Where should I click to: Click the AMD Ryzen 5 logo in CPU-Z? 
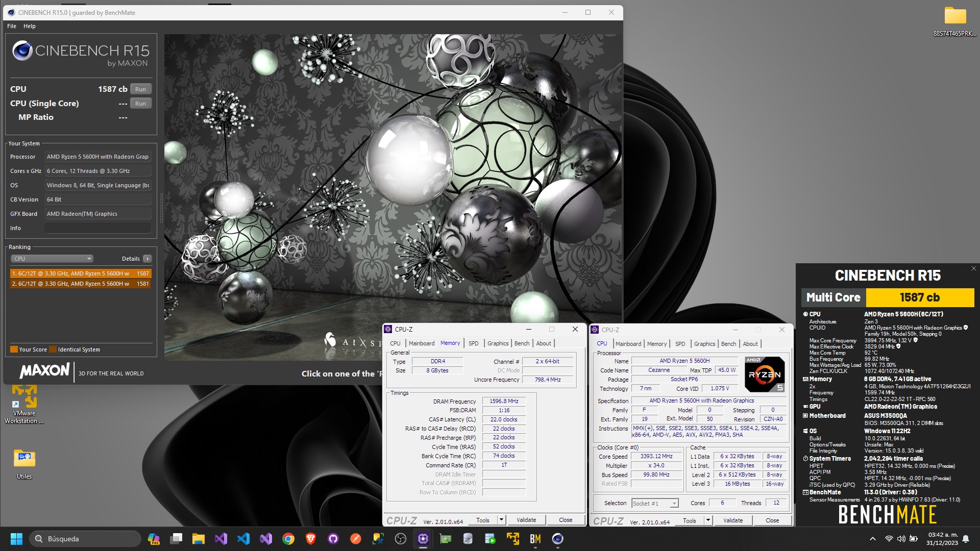[764, 374]
